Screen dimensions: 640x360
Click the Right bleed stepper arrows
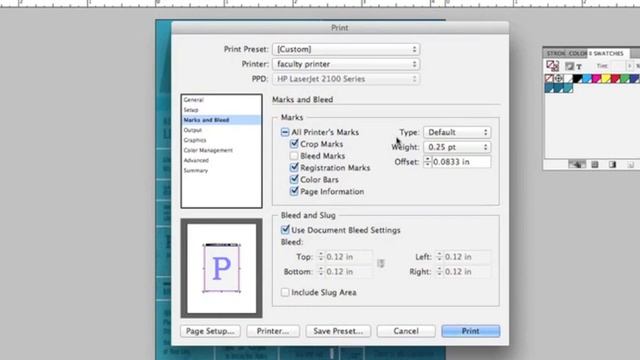[439, 271]
